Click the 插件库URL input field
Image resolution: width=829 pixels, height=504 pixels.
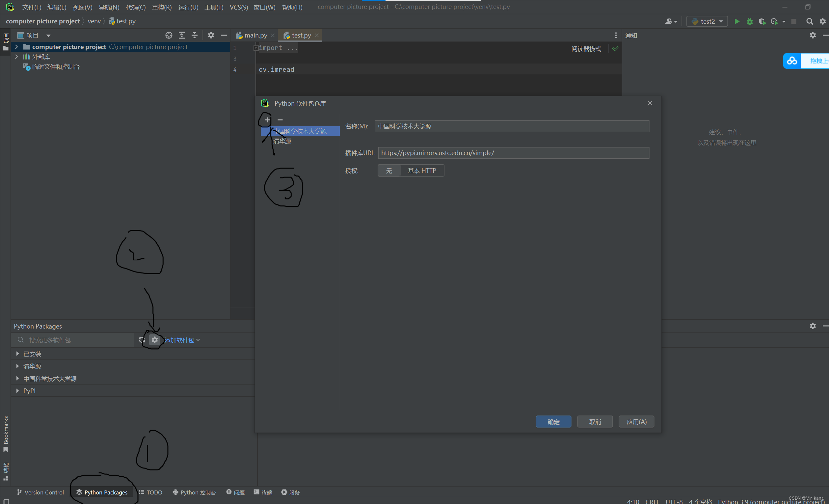coord(512,153)
